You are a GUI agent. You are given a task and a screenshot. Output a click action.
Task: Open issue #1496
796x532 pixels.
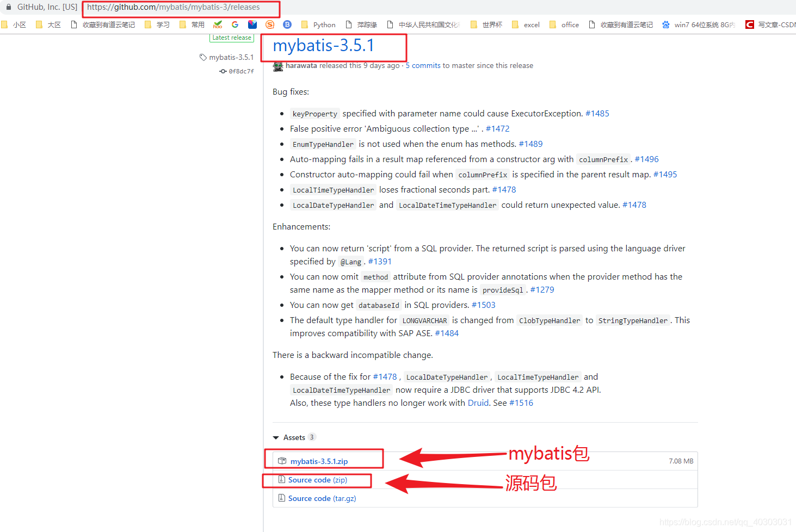click(647, 159)
